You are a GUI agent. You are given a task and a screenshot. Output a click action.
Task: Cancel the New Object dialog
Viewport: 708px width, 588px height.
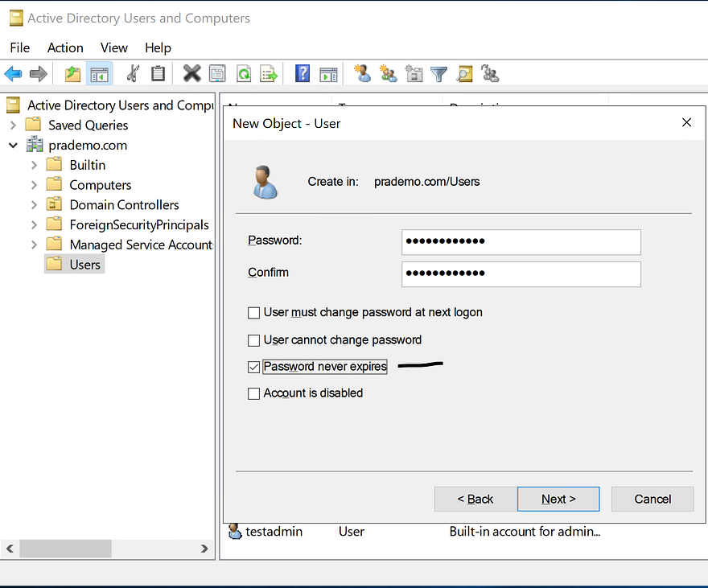click(x=652, y=499)
